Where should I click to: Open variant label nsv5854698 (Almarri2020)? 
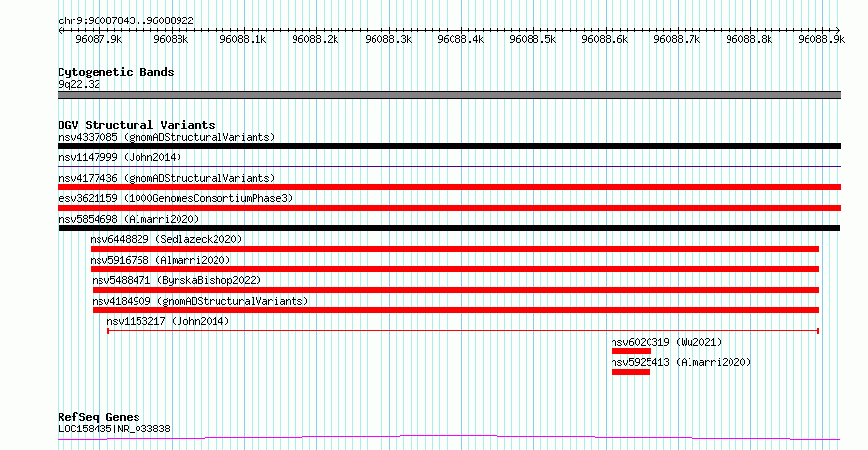tap(129, 219)
